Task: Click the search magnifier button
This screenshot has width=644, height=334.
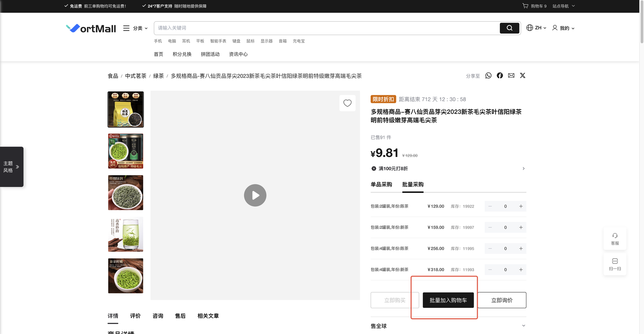Action: click(509, 28)
